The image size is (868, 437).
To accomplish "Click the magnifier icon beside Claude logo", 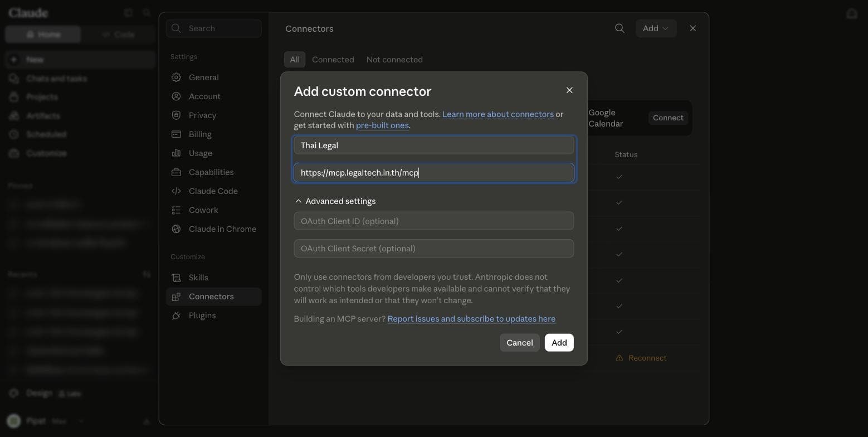I will pos(147,13).
